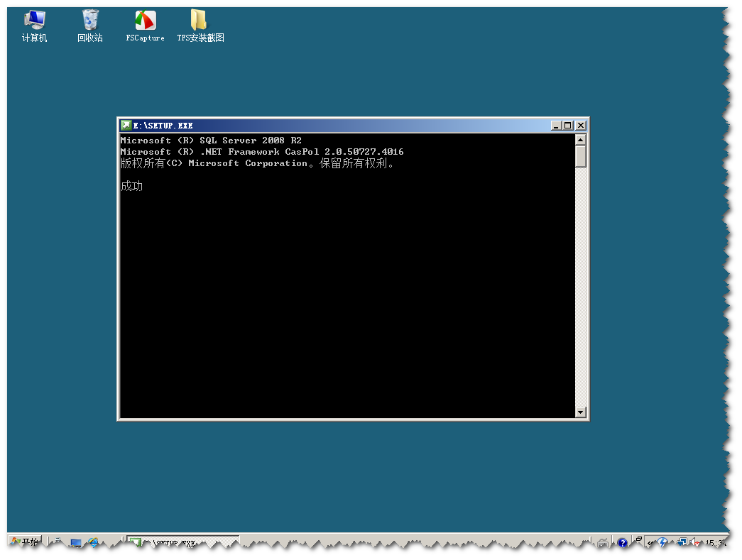Select the 回收站 (Recycle Bin) desktop icon
Viewport: 742px width, 560px height.
click(x=90, y=26)
